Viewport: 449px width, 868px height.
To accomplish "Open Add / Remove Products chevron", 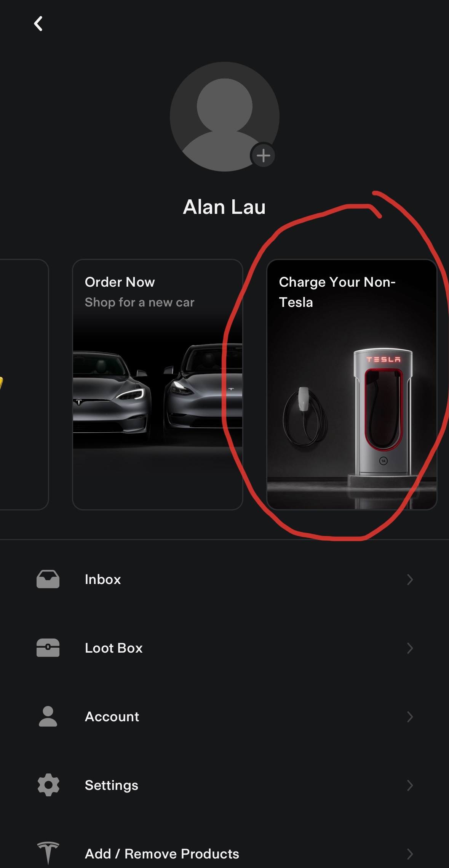I will (410, 854).
